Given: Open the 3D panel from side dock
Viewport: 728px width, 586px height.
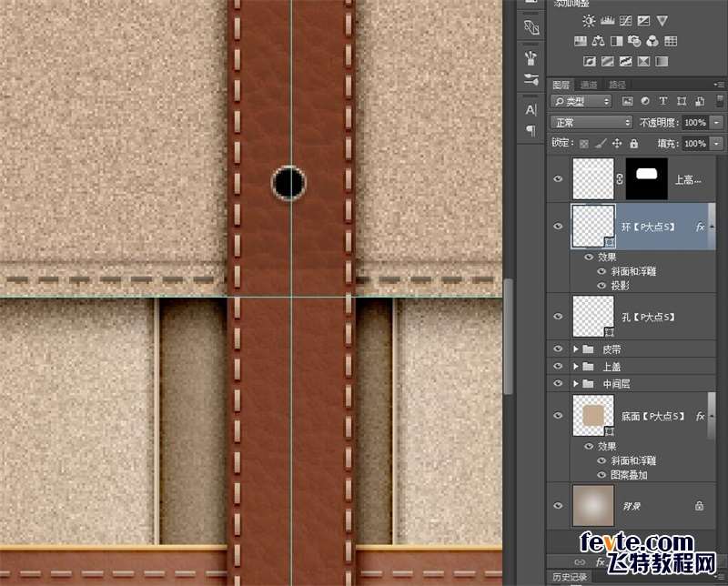Looking at the screenshot, I should [531, 27].
